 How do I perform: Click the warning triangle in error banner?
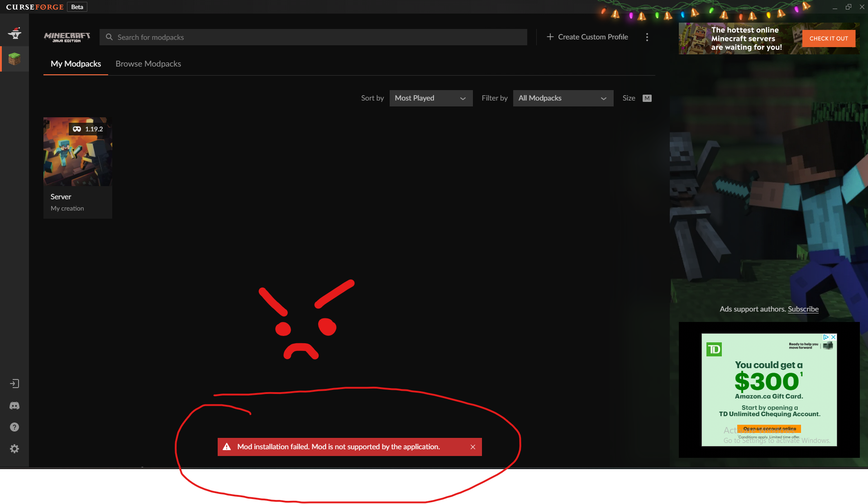click(227, 446)
